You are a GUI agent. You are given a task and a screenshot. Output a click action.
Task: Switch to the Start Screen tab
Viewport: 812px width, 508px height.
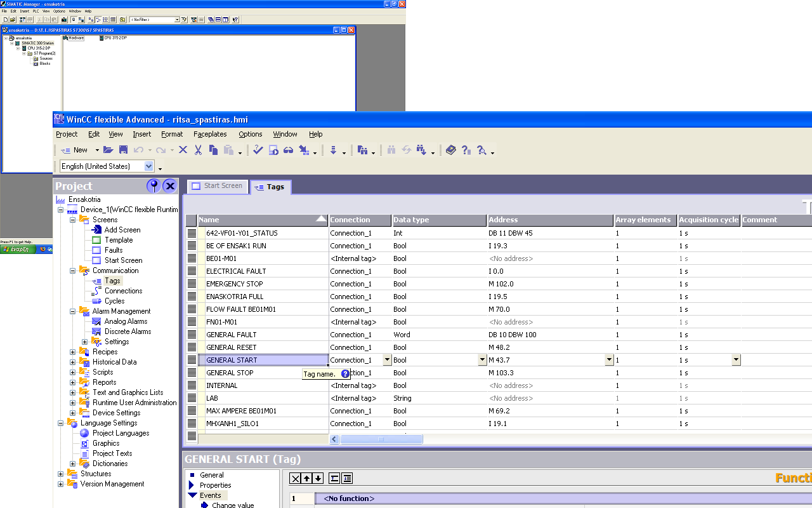tap(217, 186)
